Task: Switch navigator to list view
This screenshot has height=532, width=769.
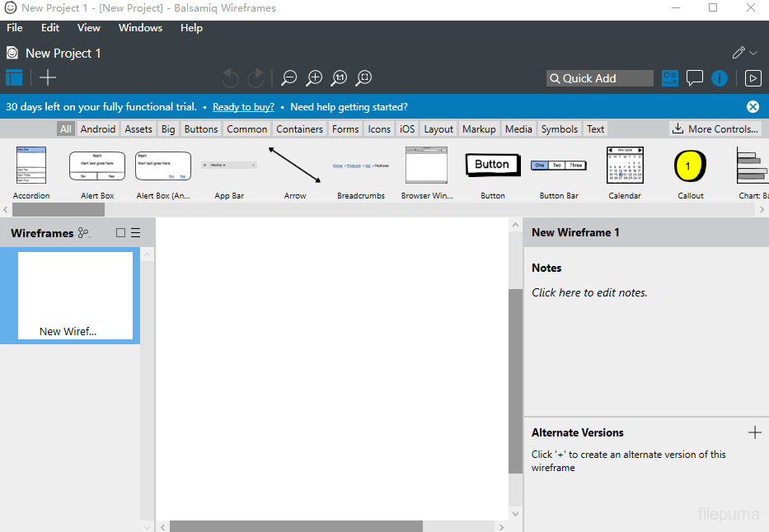Action: pos(136,233)
